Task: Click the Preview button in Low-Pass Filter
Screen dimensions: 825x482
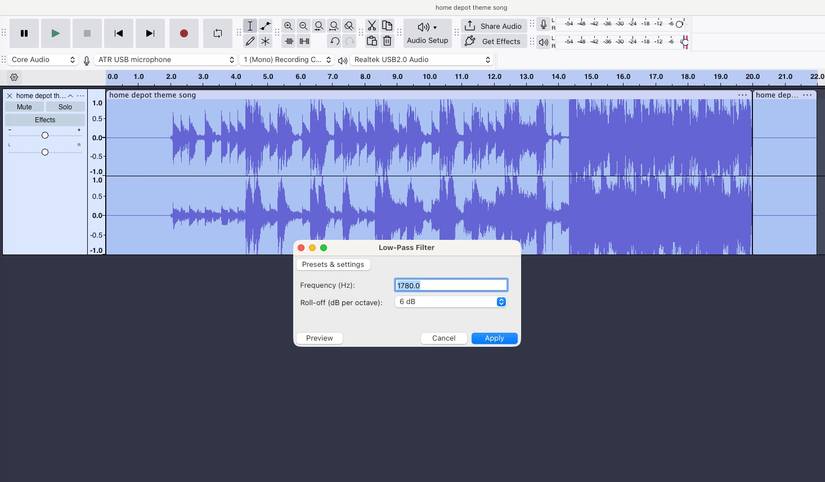Action: 319,338
